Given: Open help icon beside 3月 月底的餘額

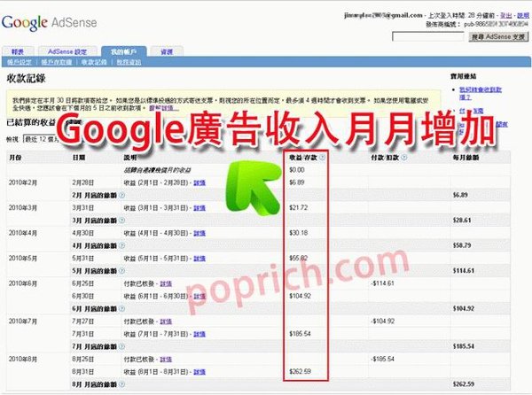Looking at the screenshot, I should pyautogui.click(x=121, y=221).
